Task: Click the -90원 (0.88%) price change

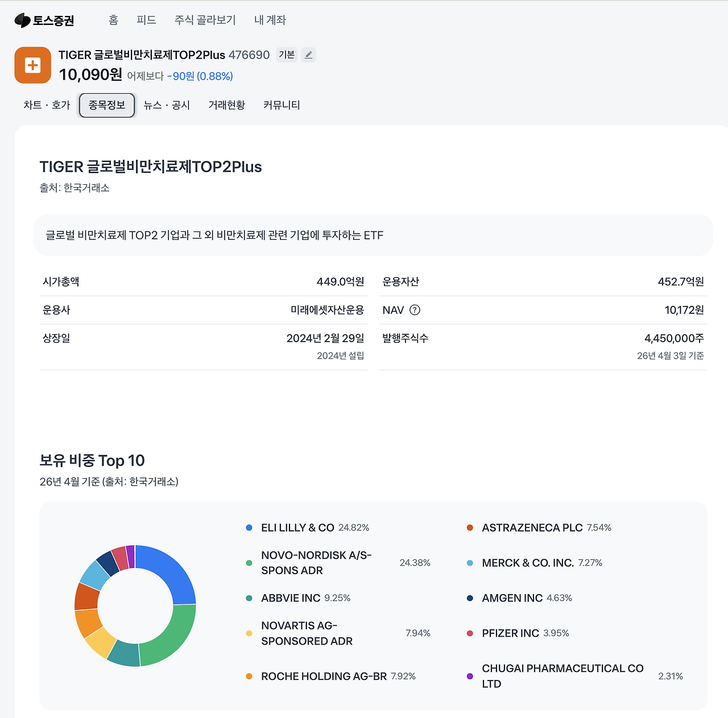Action: [200, 76]
